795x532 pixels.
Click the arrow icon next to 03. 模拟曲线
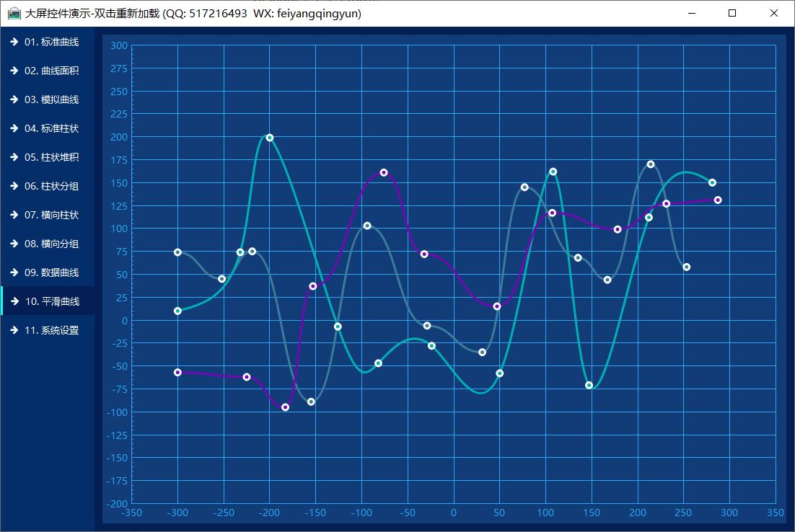pos(14,99)
